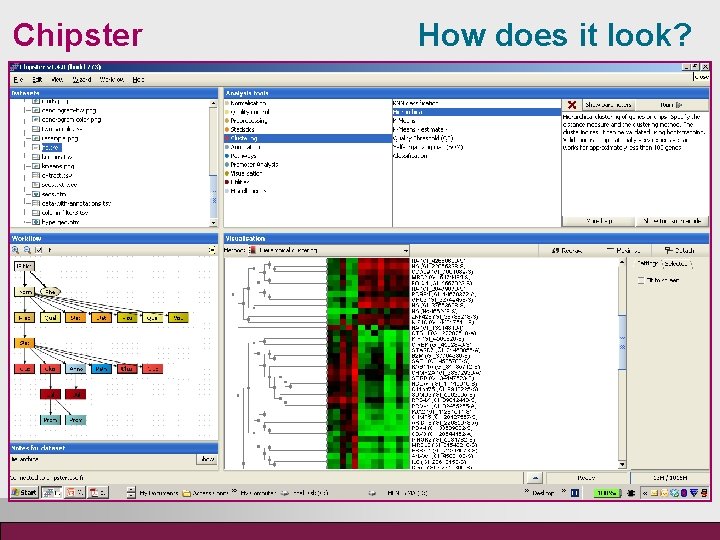
Task: Click the left Prom workflow node
Action: click(x=50, y=420)
